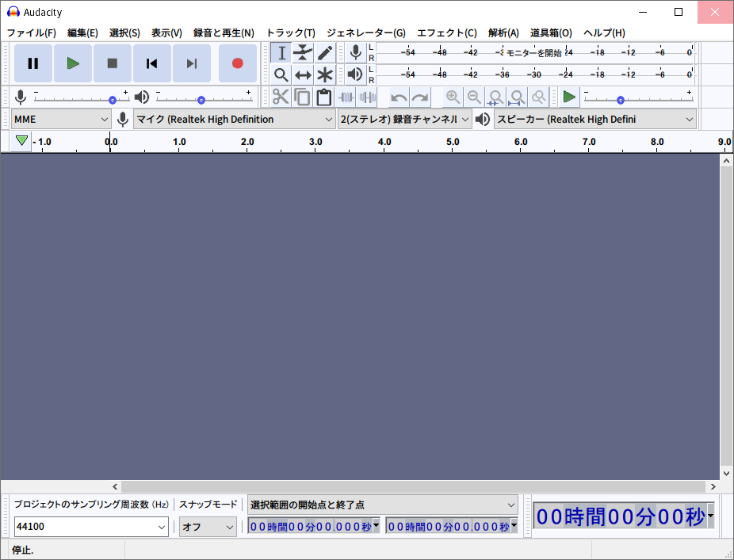The width and height of the screenshot is (734, 560).
Task: Select the Draw (pencil) tool
Action: click(325, 53)
